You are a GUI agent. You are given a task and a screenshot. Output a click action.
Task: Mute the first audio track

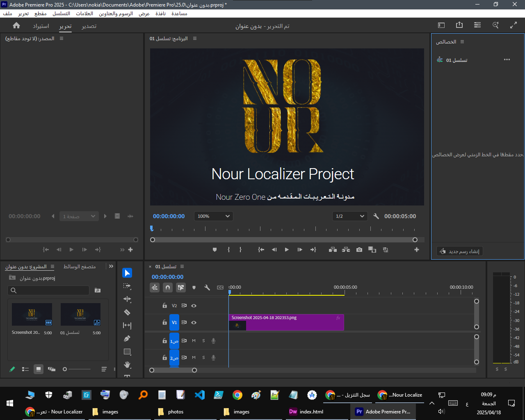194,341
